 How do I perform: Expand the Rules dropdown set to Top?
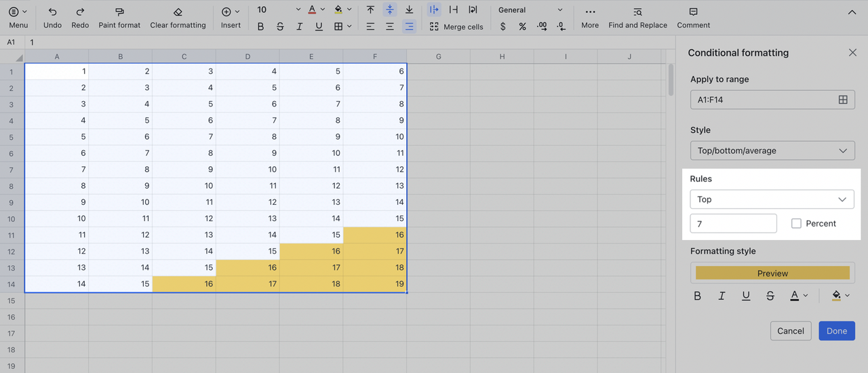[x=772, y=199]
